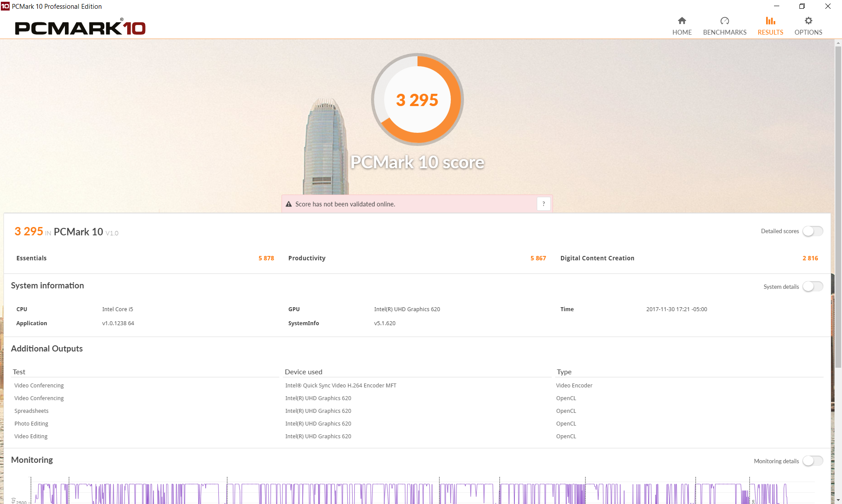Click the PCMark 10 logo
Viewport: 842px width, 504px height.
click(80, 28)
